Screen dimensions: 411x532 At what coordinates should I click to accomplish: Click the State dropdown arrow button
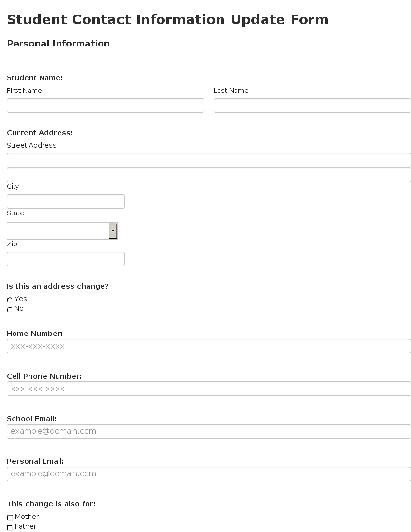tap(113, 231)
